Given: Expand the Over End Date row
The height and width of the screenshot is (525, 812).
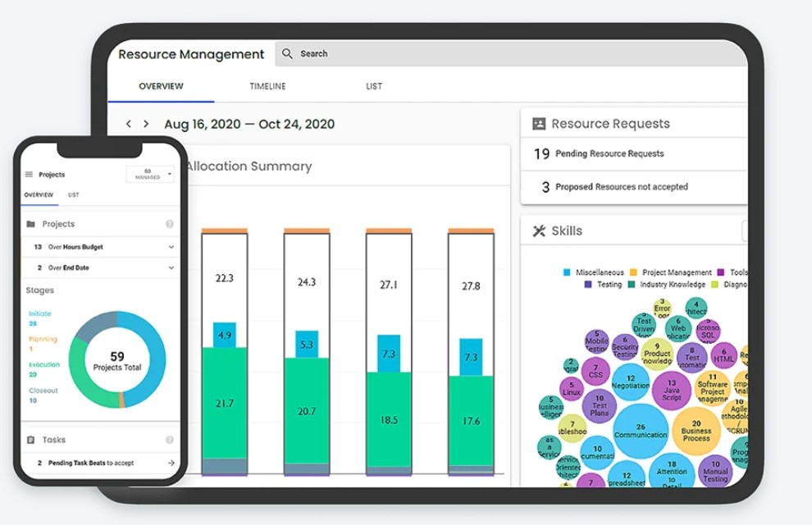Looking at the screenshot, I should [170, 267].
